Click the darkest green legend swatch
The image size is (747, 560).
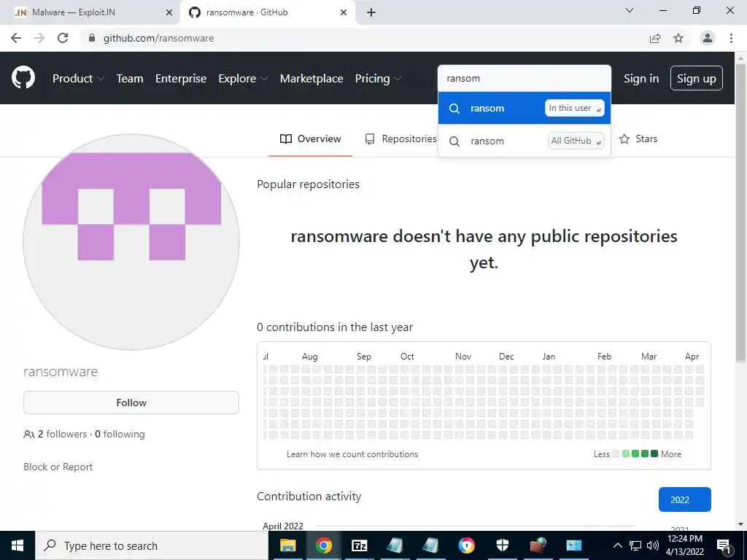[x=654, y=454]
